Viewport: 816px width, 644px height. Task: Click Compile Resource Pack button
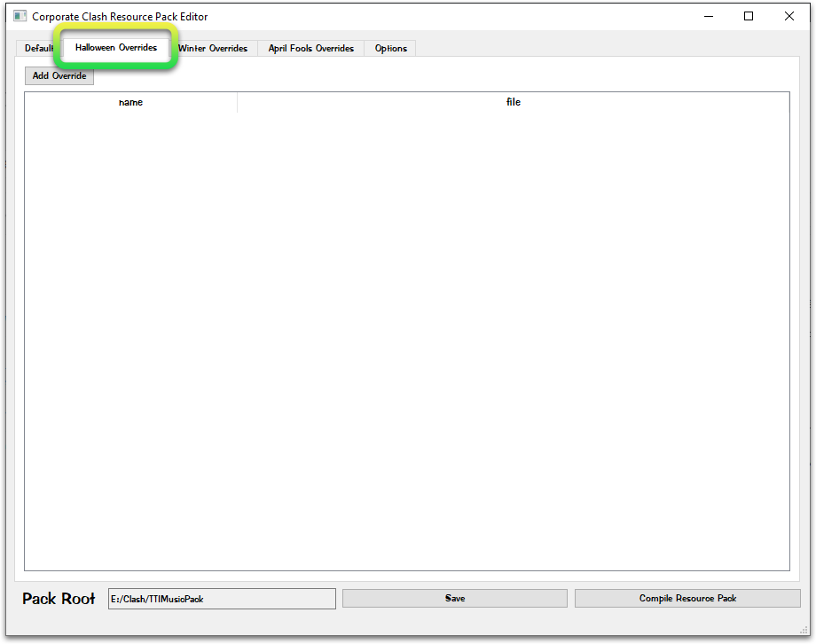point(687,598)
